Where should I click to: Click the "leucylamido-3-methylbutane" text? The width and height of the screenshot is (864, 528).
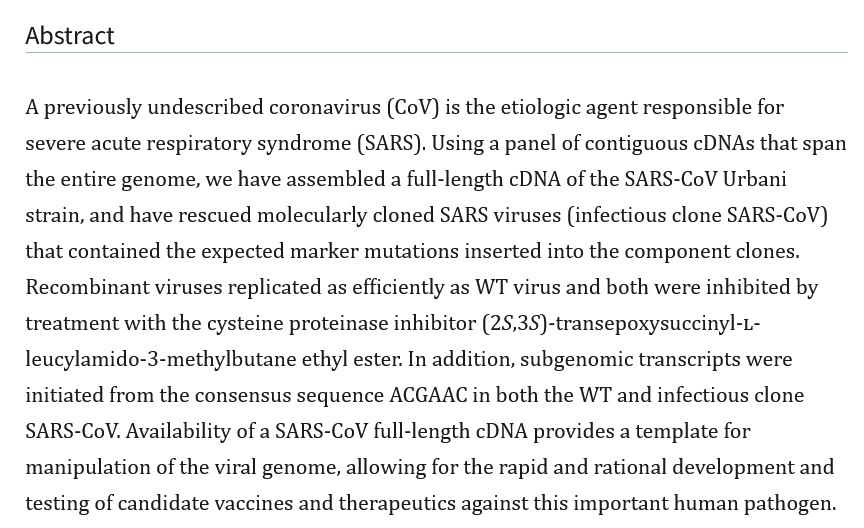coord(138,359)
